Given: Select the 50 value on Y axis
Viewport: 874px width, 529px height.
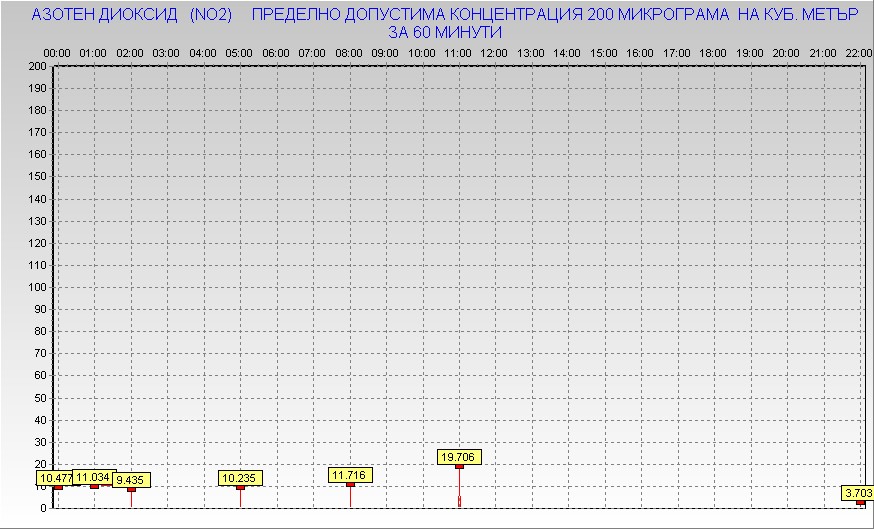Looking at the screenshot, I should tap(40, 398).
